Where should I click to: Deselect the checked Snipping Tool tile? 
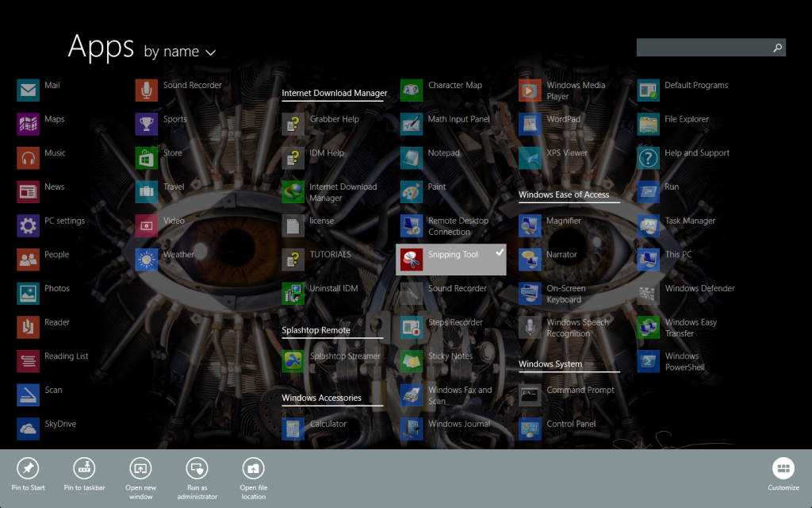point(450,259)
